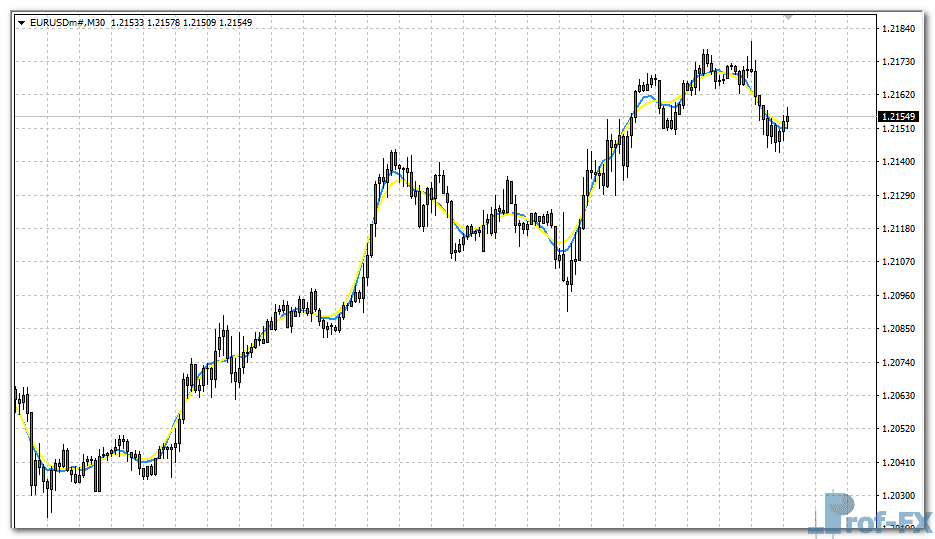
Task: Click the 1.21620 price scale label
Action: point(900,95)
